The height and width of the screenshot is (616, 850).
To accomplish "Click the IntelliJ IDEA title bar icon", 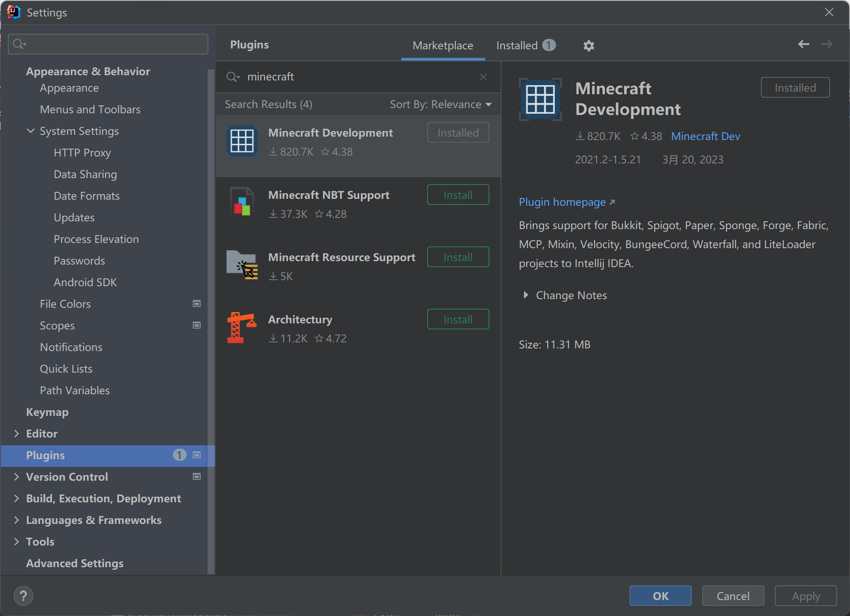I will point(13,13).
